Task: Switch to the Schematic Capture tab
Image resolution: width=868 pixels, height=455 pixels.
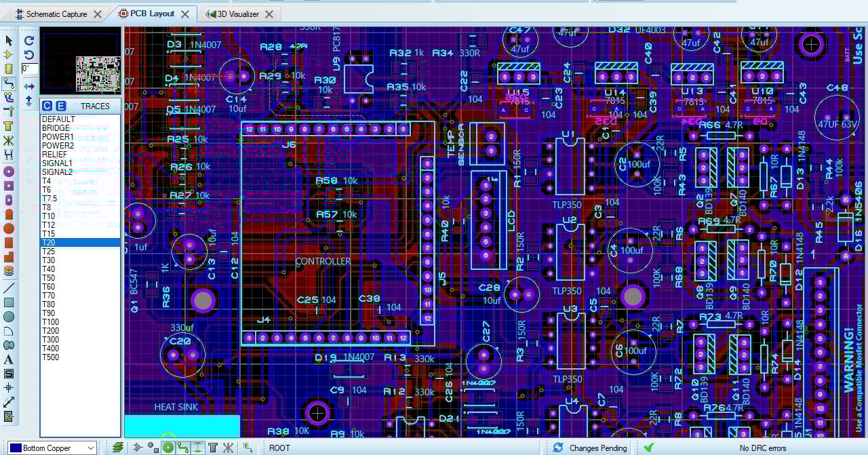Action: [56, 14]
